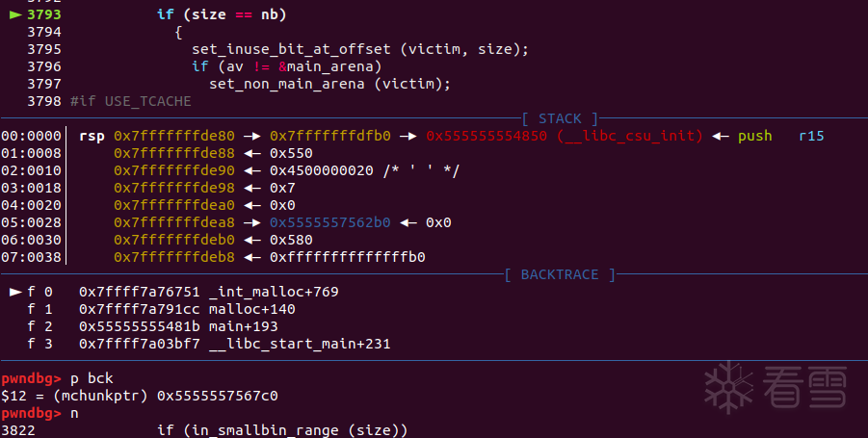Viewport: 868px width, 438px height.
Task: Click the 0xfffffffffffffb0 stack value
Action: coord(348,257)
